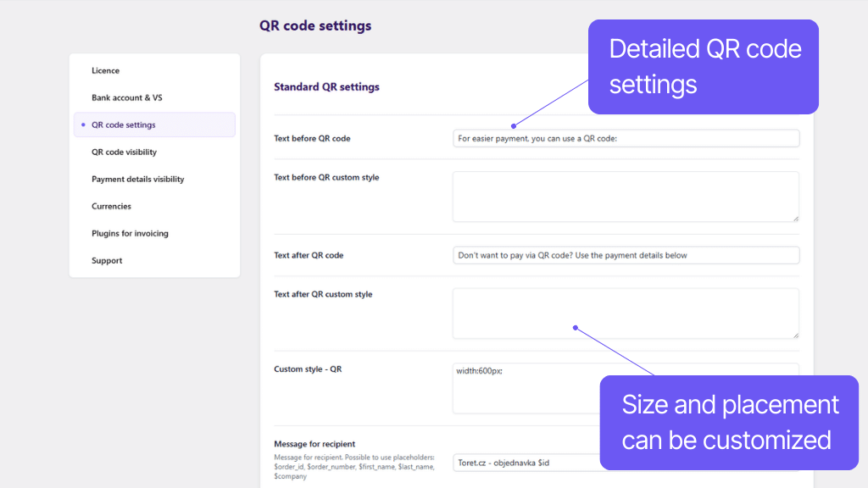Click the QR code settings page heading
Screen dimensions: 868x488
tap(315, 25)
